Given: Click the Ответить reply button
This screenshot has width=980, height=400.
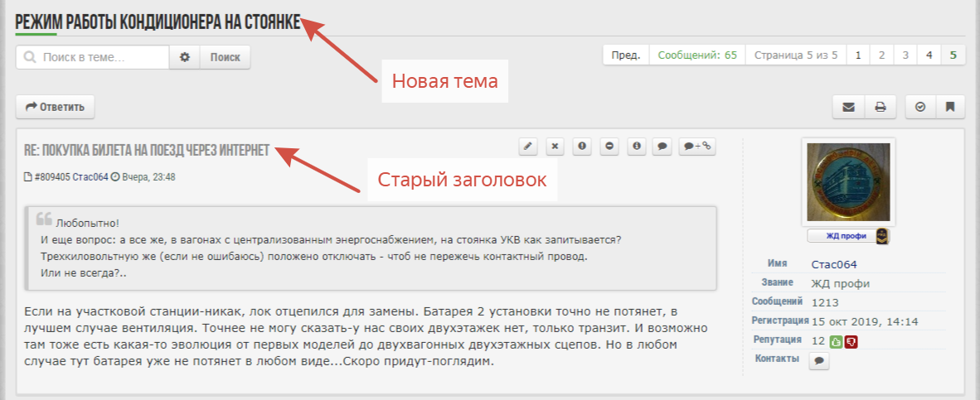Looking at the screenshot, I should pos(56,107).
